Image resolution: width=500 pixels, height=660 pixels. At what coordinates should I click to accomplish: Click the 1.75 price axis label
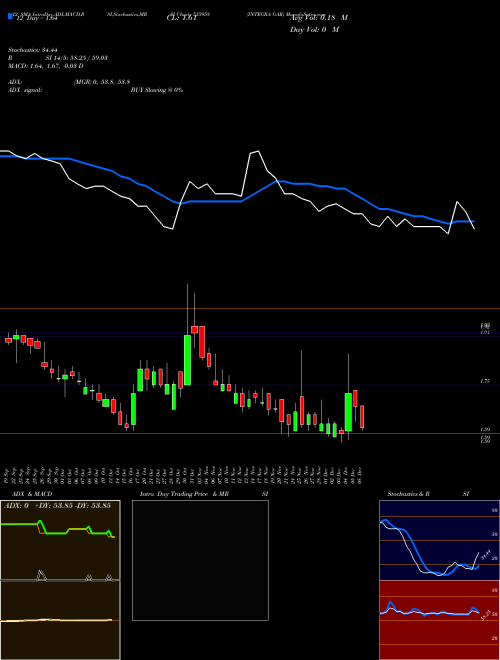click(x=484, y=381)
